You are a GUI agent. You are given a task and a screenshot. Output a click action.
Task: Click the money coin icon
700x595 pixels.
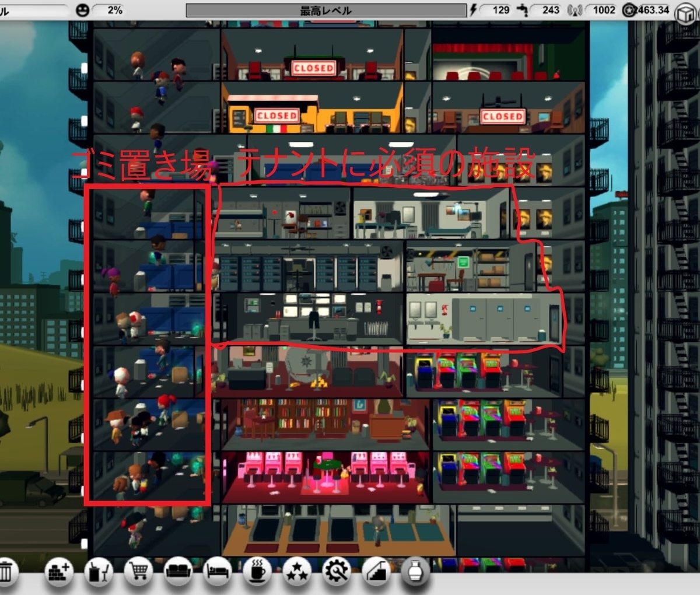tap(628, 10)
